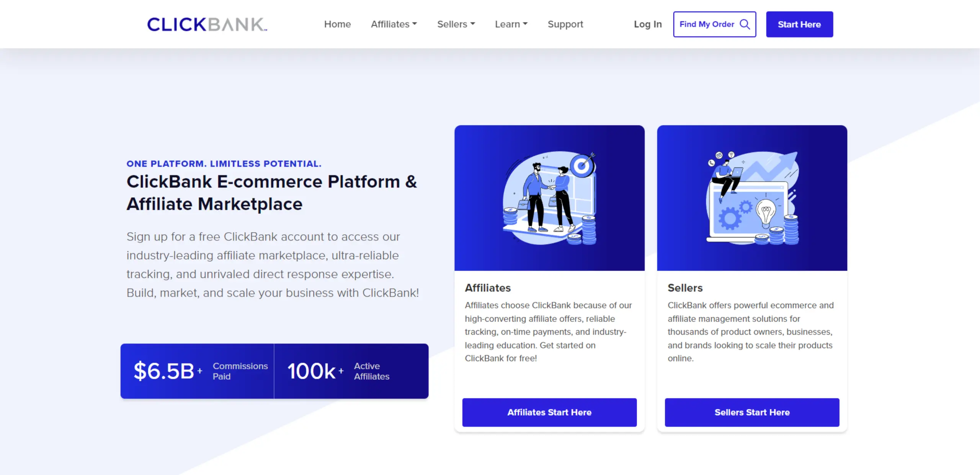Click the Log In link
The image size is (980, 475).
click(x=647, y=24)
